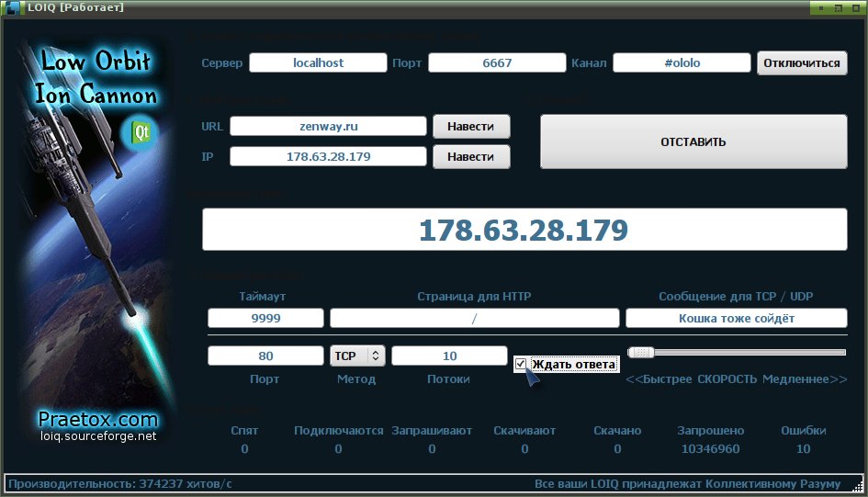This screenshot has height=497, width=868.
Task: Toggle the 'Ждать ответа' checkbox
Action: click(x=521, y=364)
